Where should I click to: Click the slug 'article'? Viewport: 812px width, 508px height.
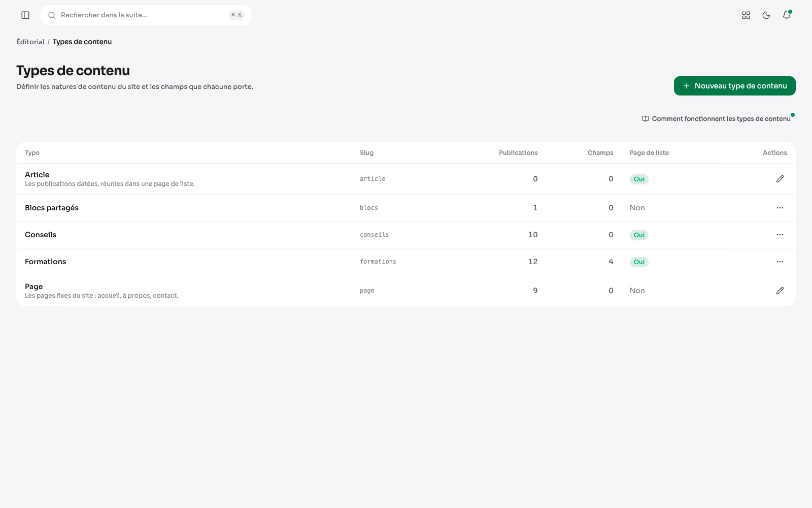pyautogui.click(x=373, y=179)
